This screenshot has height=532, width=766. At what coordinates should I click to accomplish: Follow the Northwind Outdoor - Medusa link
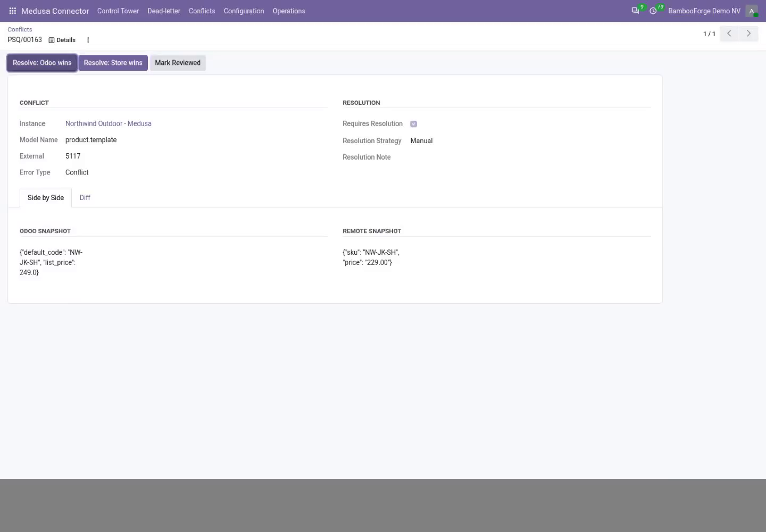pyautogui.click(x=109, y=123)
